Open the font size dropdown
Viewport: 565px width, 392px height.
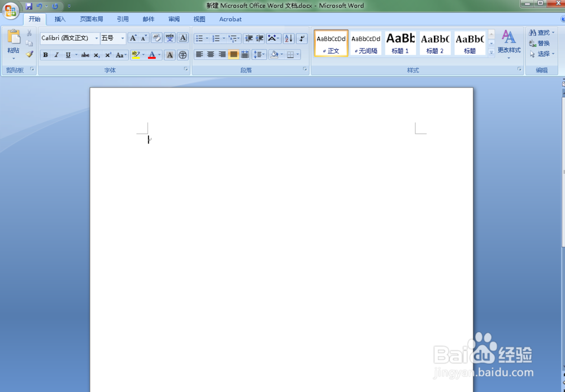123,38
